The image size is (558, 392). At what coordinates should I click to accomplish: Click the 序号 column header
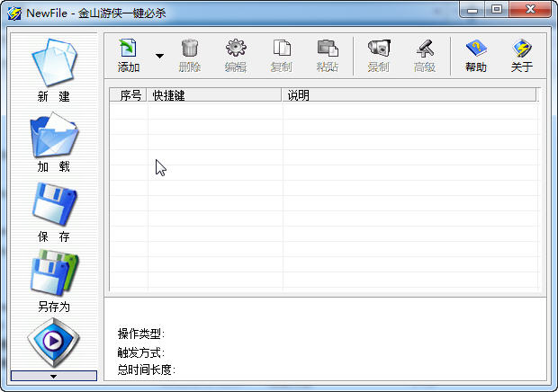point(129,95)
